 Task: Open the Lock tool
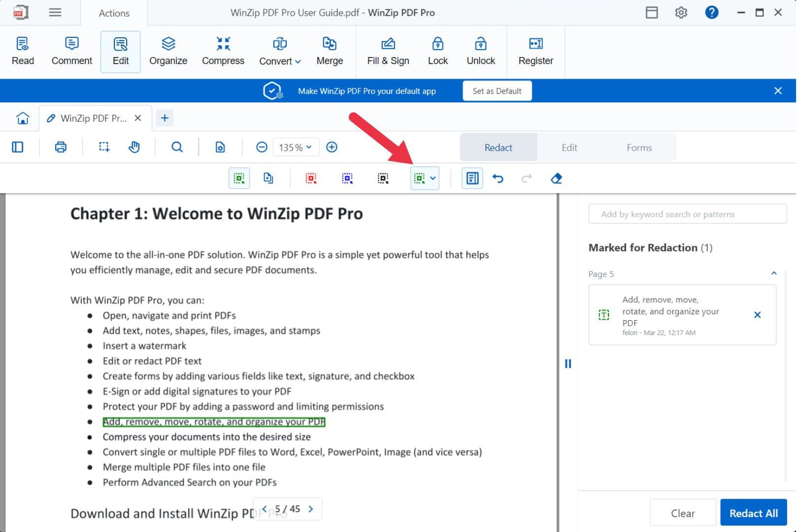pos(438,51)
